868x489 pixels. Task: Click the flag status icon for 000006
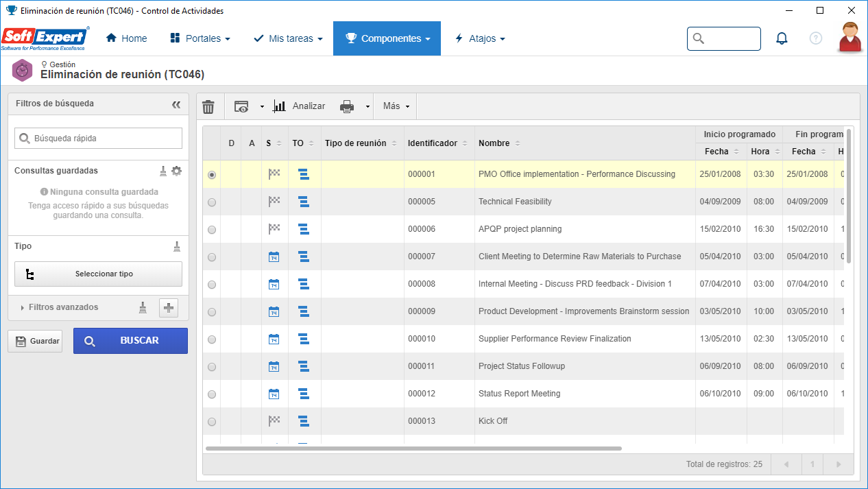pyautogui.click(x=274, y=229)
